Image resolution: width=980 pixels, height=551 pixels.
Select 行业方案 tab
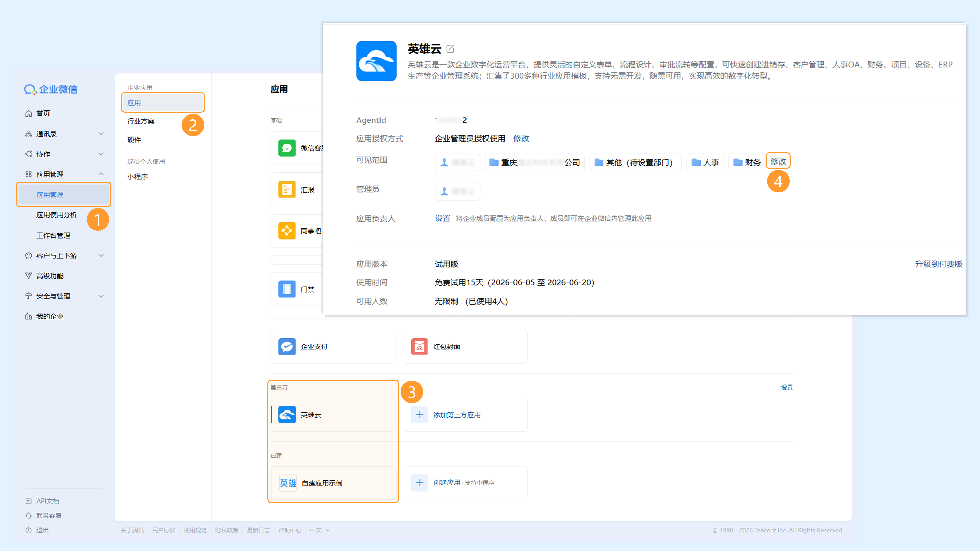(141, 121)
